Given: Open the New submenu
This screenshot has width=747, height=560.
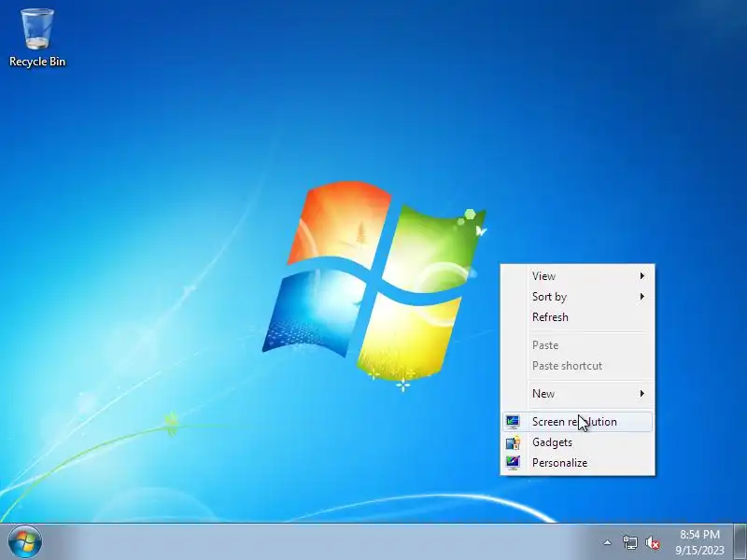Looking at the screenshot, I should point(577,393).
